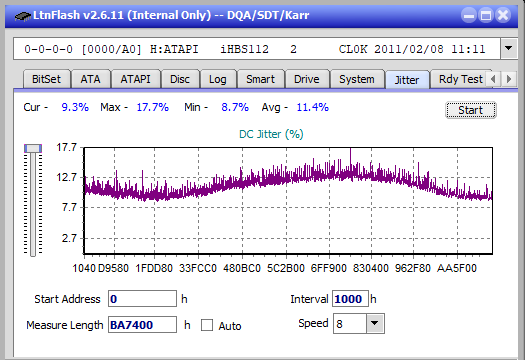525x360 pixels.
Task: Minimize the LtnFlash window
Action: pos(469,15)
